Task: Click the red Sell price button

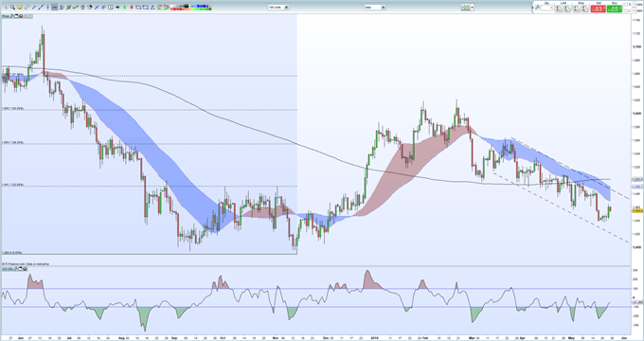Action: [598, 9]
